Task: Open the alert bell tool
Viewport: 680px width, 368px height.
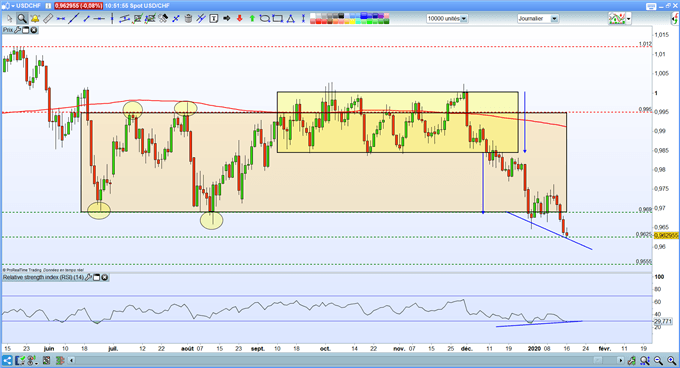Action: (35, 19)
